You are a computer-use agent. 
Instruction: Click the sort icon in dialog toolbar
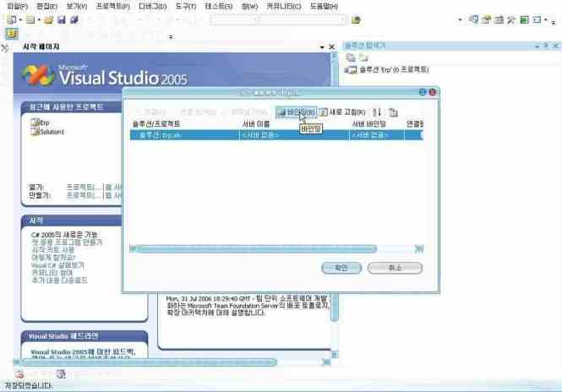click(x=376, y=112)
